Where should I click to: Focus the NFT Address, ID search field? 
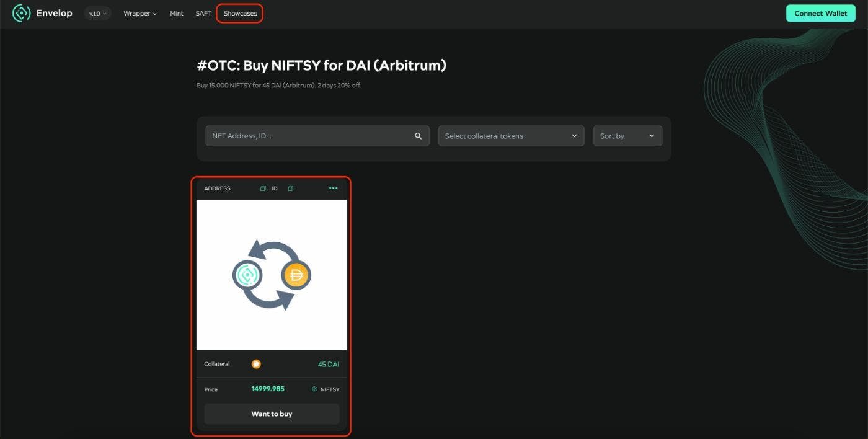[x=317, y=136]
